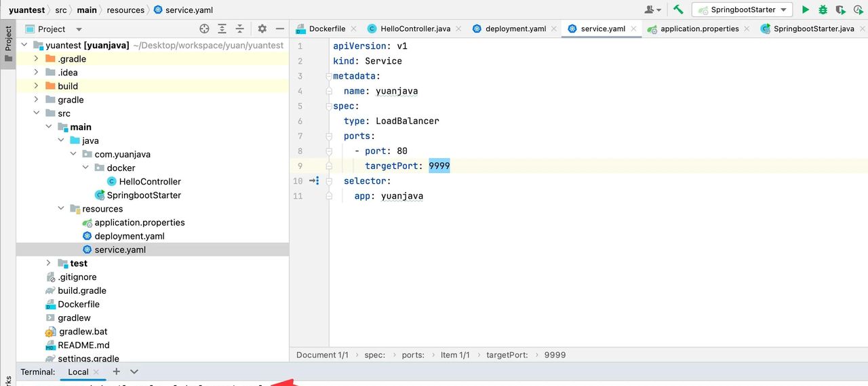Open gradlew file in tree
868x386 pixels.
point(74,317)
